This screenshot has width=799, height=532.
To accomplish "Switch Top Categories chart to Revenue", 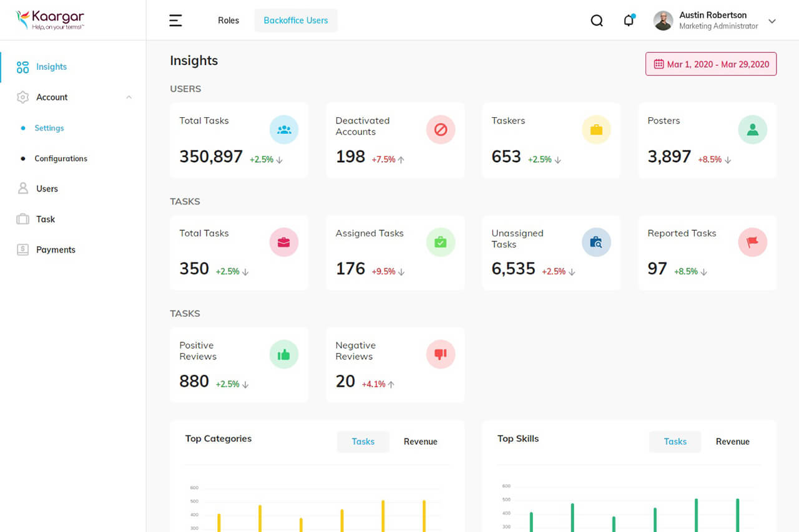I will 420,442.
